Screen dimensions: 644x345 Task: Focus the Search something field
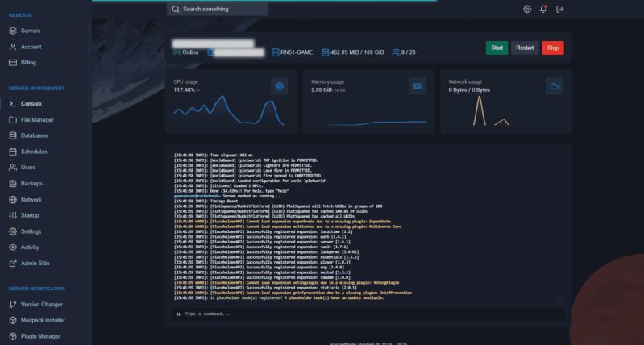[x=218, y=9]
